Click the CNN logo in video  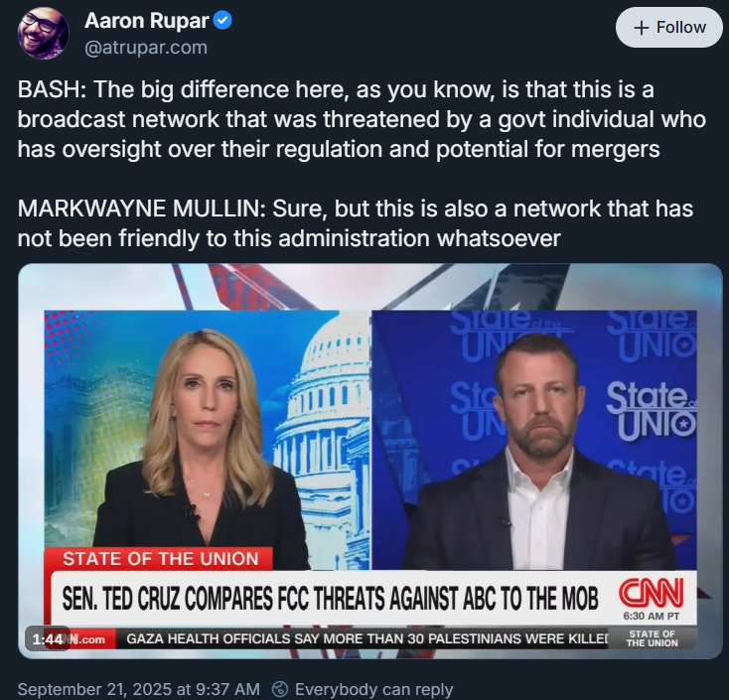(x=651, y=594)
